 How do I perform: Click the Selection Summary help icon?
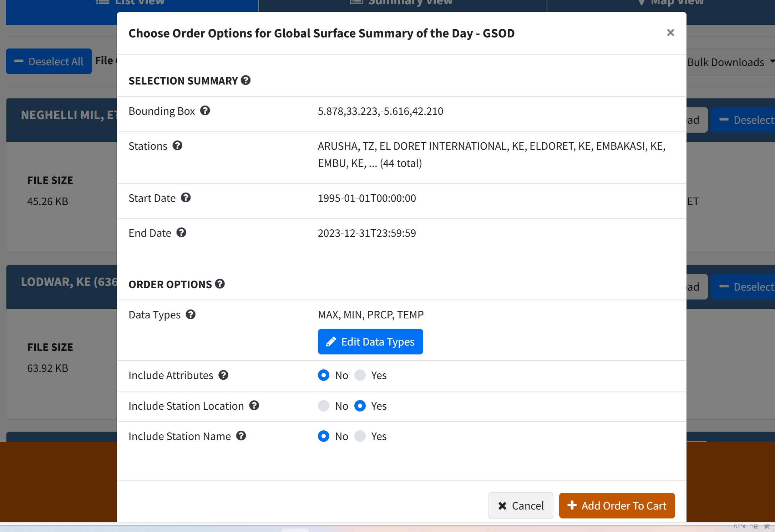point(245,80)
